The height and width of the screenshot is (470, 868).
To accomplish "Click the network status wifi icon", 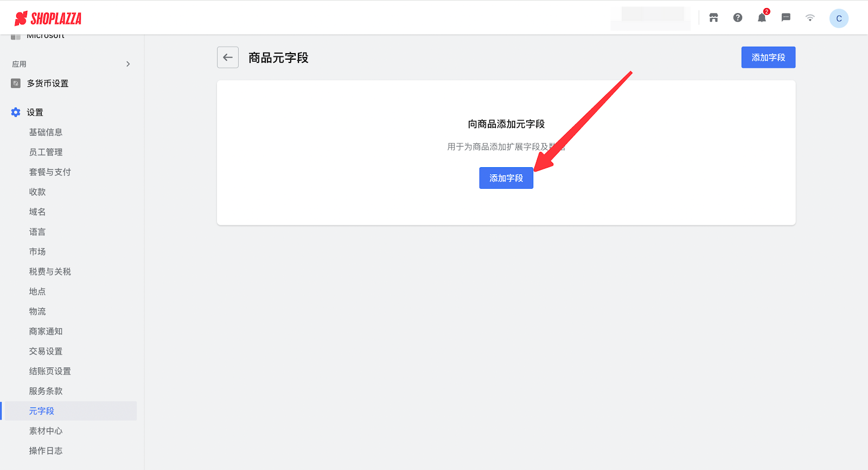I will [x=810, y=18].
